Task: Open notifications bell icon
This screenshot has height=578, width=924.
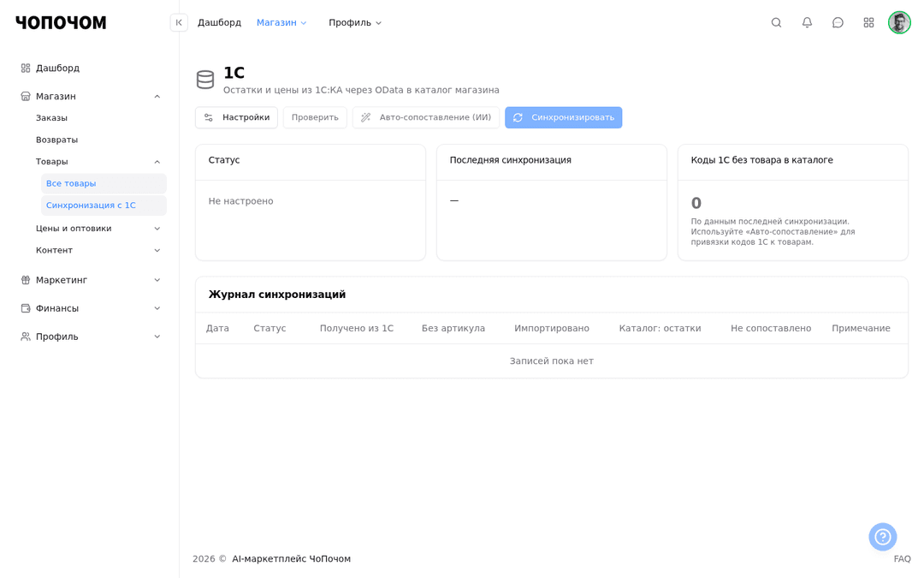Action: click(807, 22)
